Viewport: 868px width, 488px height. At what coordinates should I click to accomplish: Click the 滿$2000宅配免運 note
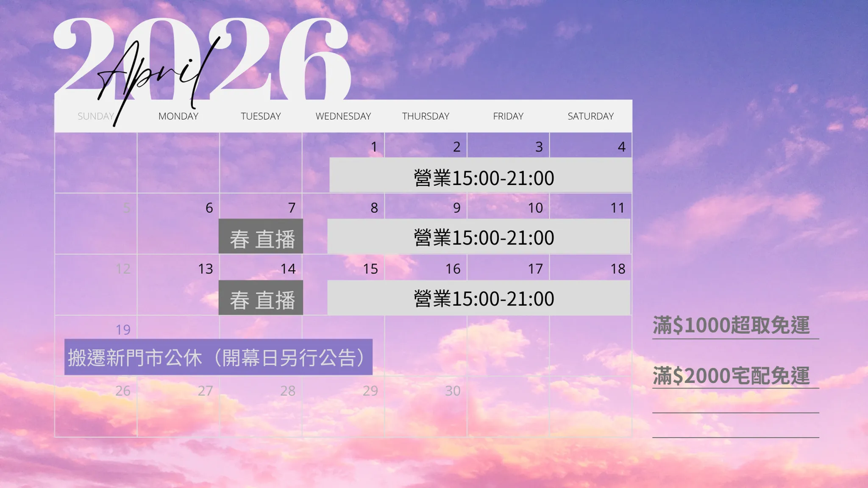click(731, 375)
